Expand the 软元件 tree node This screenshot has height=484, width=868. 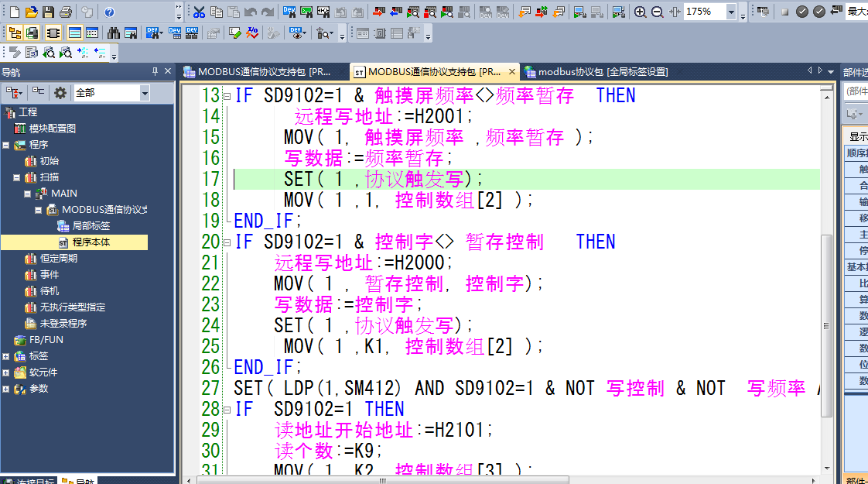pos(6,372)
